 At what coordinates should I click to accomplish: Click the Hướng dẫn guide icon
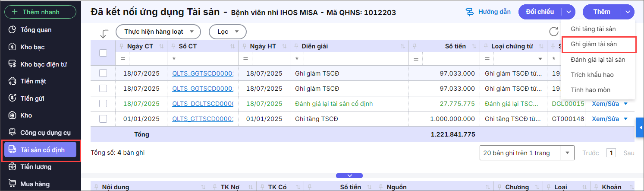click(470, 12)
